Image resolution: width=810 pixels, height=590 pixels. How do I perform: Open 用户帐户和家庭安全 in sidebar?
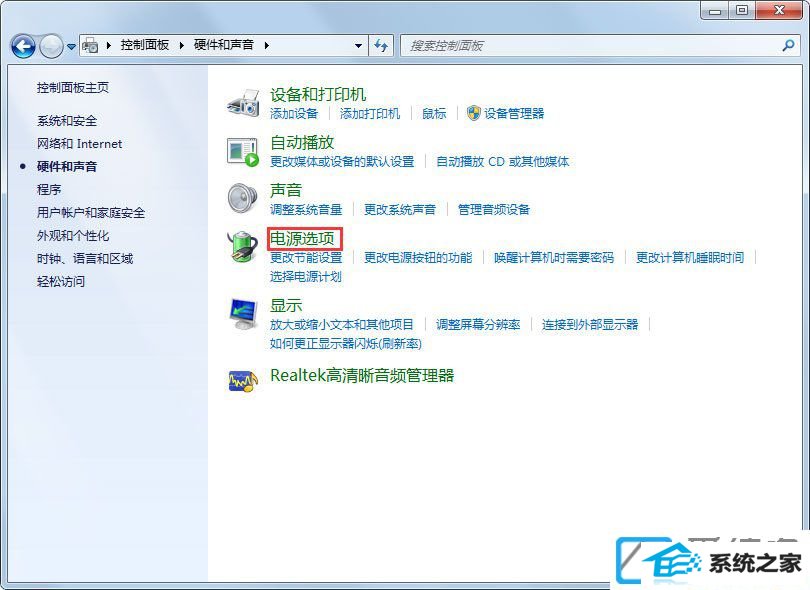[x=91, y=212]
